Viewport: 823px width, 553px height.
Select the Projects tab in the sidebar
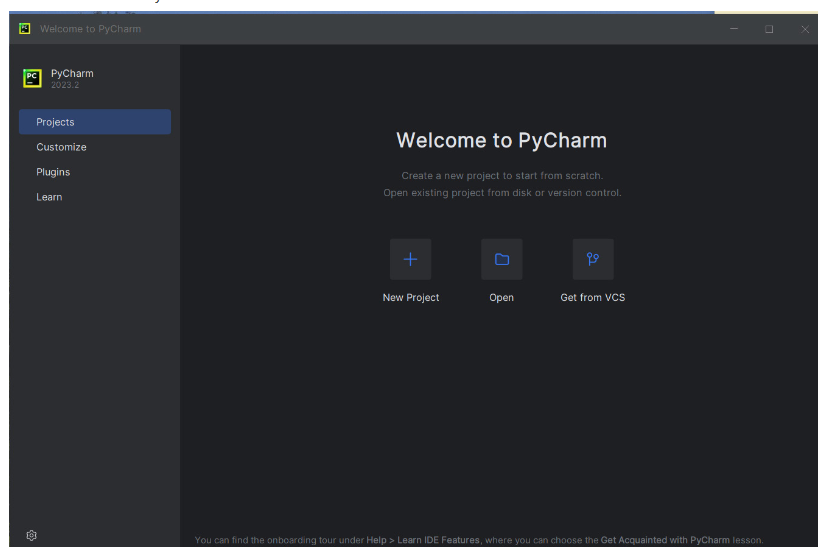[95, 122]
